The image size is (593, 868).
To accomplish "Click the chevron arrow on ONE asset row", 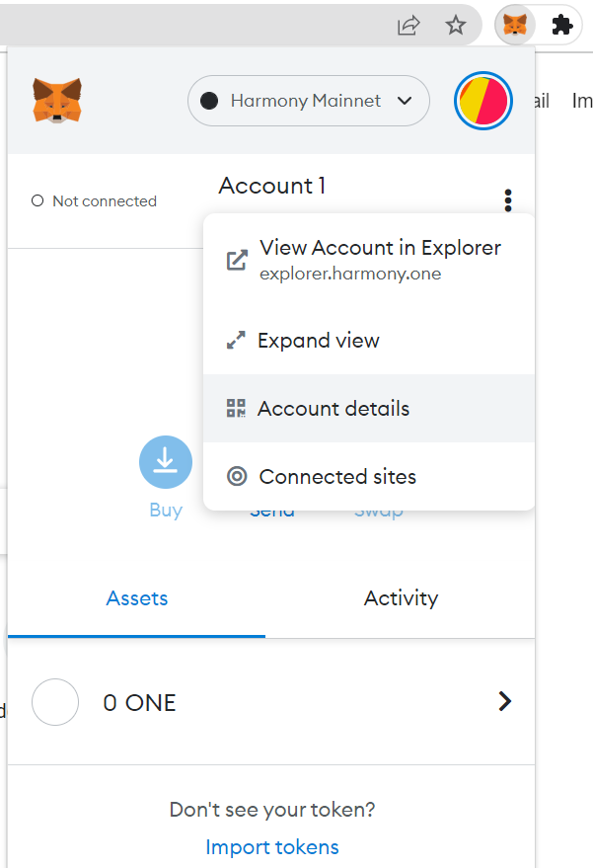I will 504,701.
